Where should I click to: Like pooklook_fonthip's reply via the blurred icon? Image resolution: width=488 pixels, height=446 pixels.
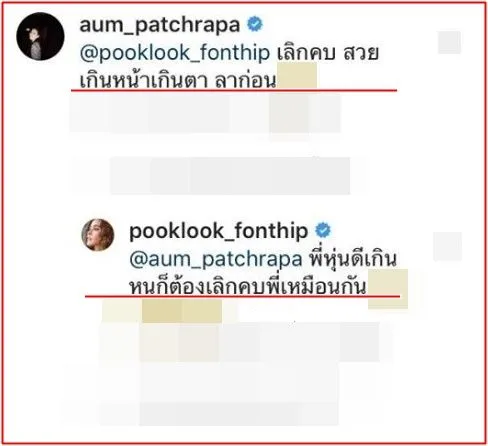pos(447,246)
